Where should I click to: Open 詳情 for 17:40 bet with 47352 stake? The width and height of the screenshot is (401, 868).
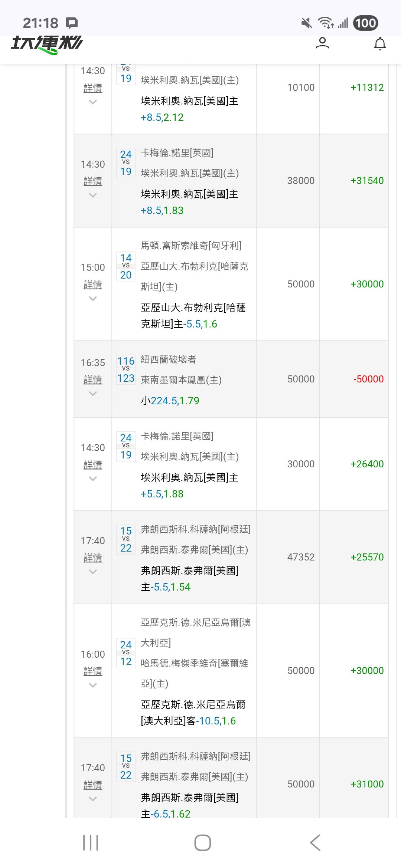point(93,558)
